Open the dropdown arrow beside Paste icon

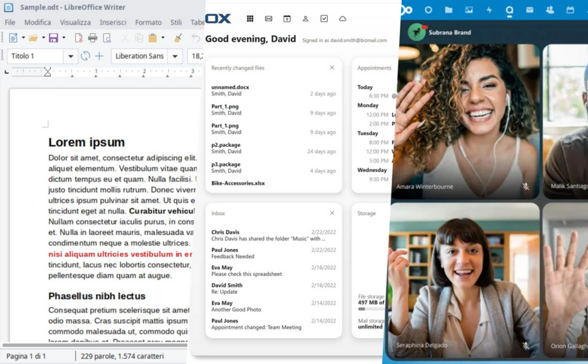pos(163,38)
